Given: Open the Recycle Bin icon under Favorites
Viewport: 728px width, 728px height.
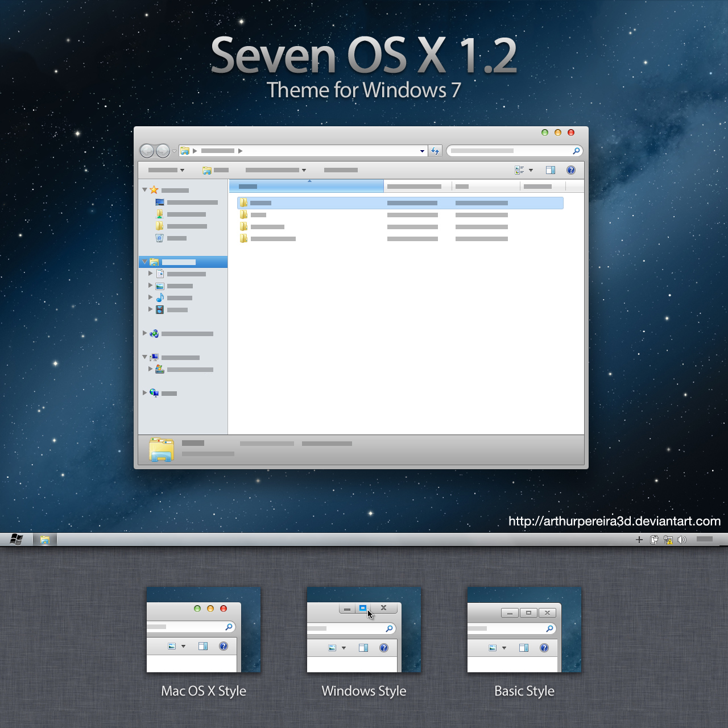Looking at the screenshot, I should point(160,238).
